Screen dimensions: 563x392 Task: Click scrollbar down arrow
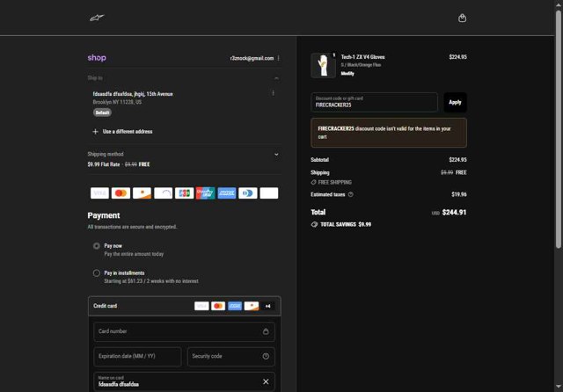pos(559,387)
